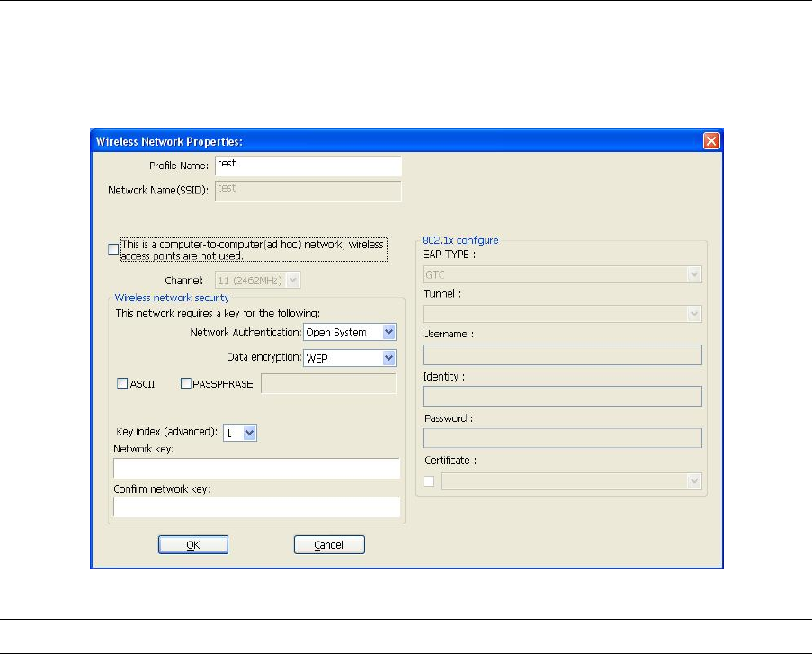Viewport: 812px width, 654px height.
Task: Enable the computer-to-computer (ad hoc) network checkbox
Action: pos(113,249)
